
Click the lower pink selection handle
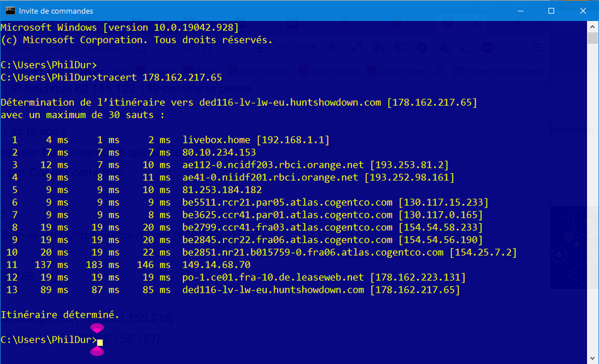pyautogui.click(x=97, y=351)
